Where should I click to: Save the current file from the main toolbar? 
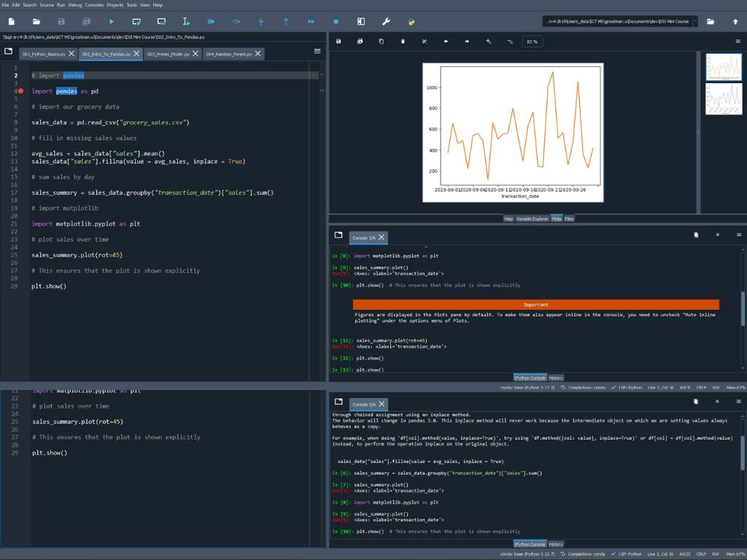[61, 21]
